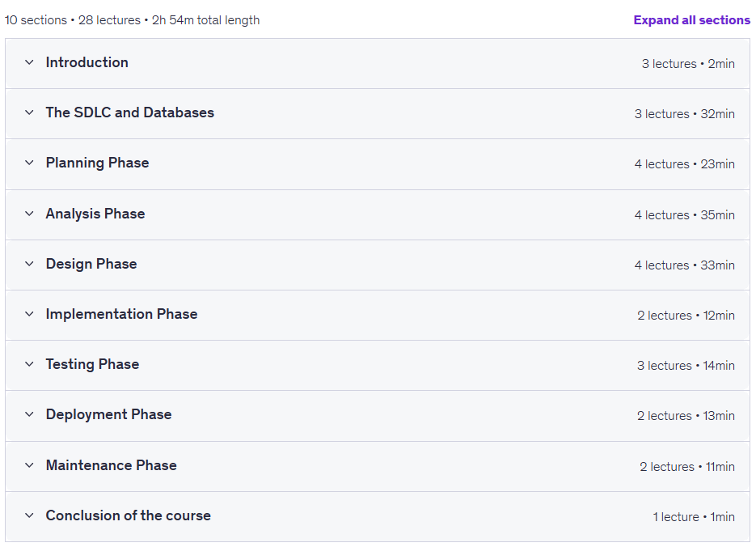The width and height of the screenshot is (756, 547).
Task: Expand Implementation Phase chevron icon
Action: pos(29,313)
